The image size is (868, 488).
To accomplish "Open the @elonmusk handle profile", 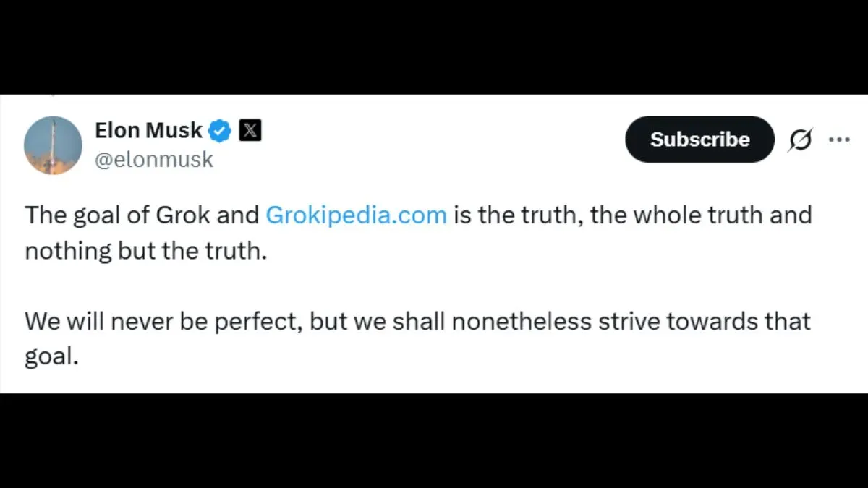I will click(154, 159).
